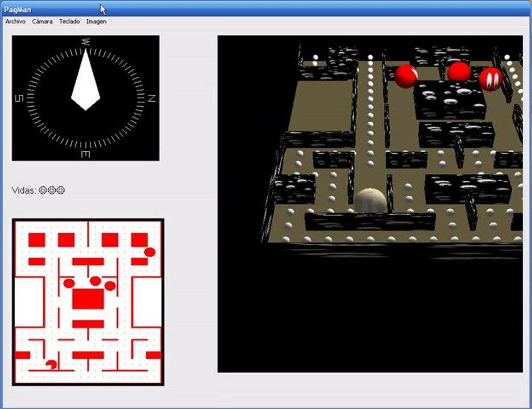Click the PaqMan window title

pyautogui.click(x=18, y=10)
